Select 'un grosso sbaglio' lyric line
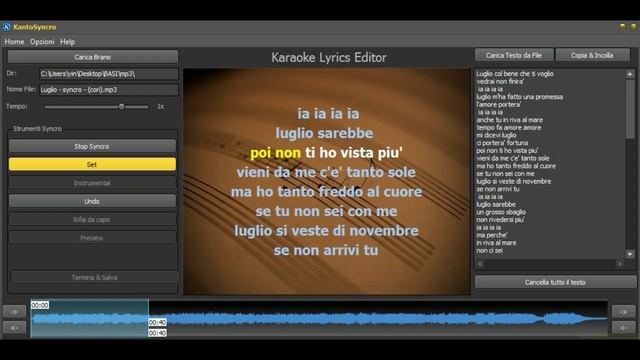The width and height of the screenshot is (640, 360). [501, 212]
